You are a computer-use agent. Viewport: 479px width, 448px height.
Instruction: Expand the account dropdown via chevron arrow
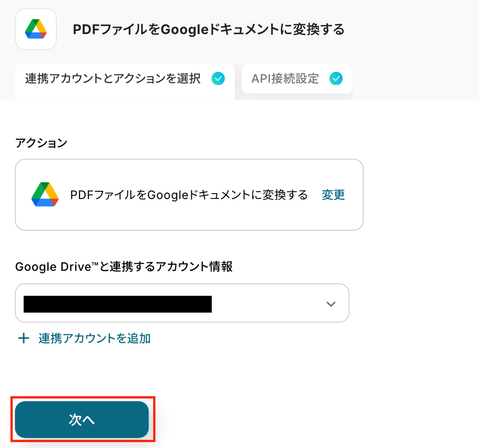click(x=331, y=304)
